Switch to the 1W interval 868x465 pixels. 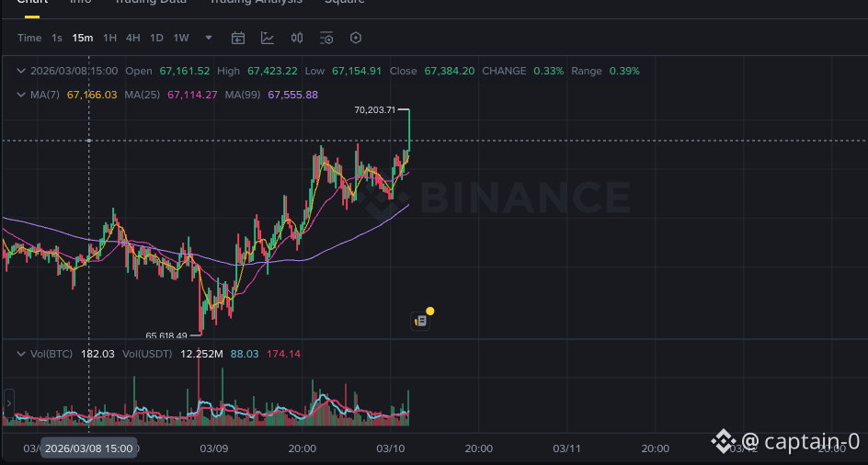(181, 38)
